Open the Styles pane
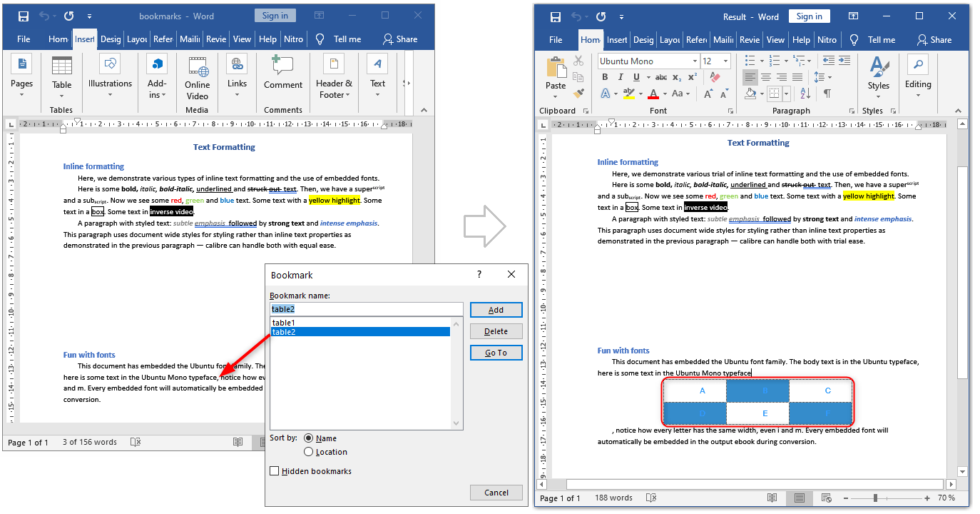The image size is (980, 514). pos(878,77)
